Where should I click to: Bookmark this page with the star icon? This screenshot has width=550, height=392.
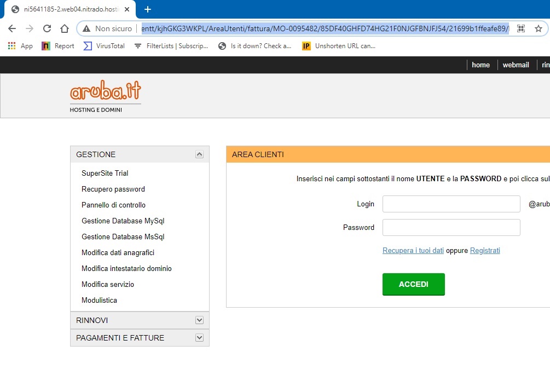539,28
